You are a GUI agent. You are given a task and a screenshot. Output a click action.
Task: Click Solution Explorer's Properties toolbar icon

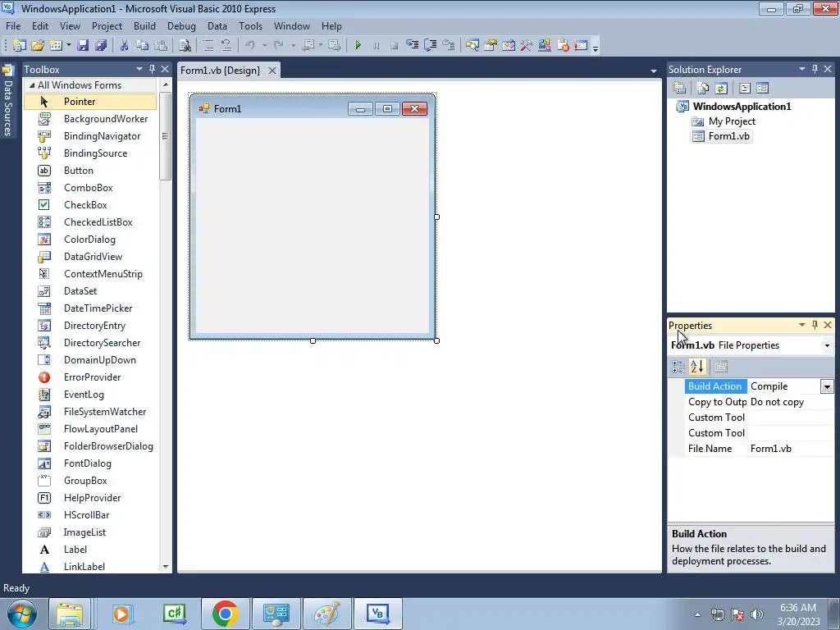(679, 88)
